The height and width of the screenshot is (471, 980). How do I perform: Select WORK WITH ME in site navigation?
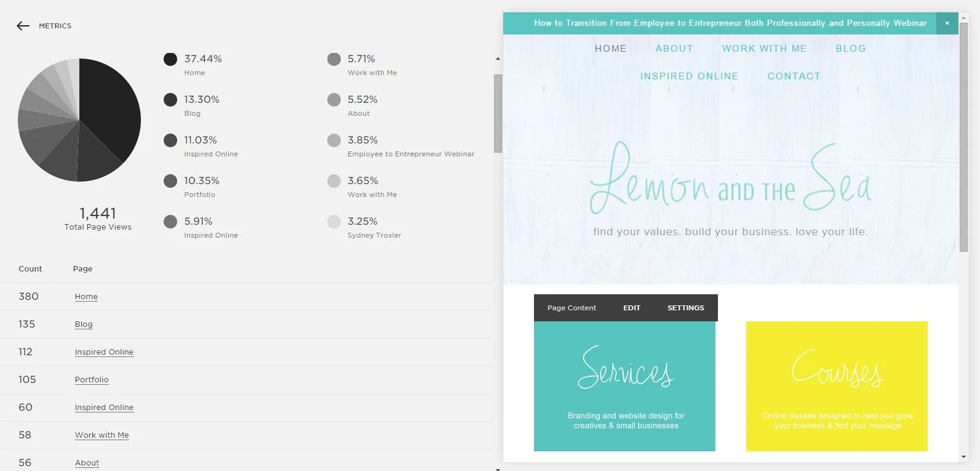tap(764, 49)
